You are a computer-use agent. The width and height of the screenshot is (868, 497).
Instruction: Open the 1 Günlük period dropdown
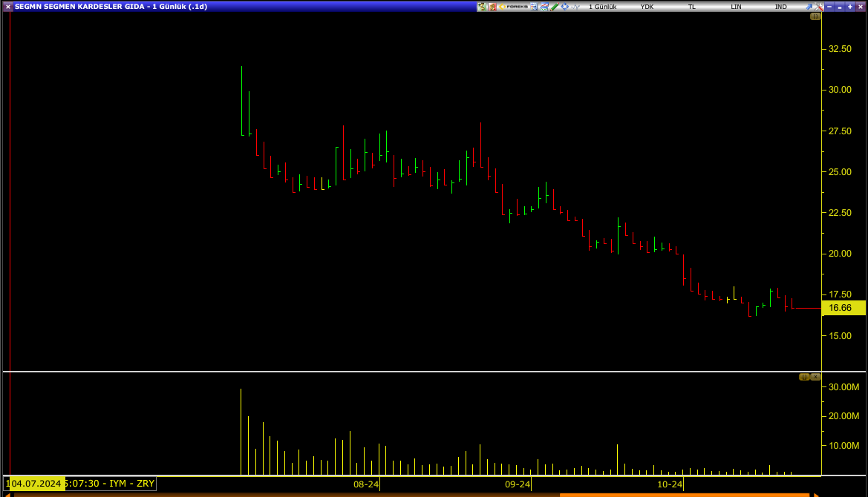click(x=603, y=6)
